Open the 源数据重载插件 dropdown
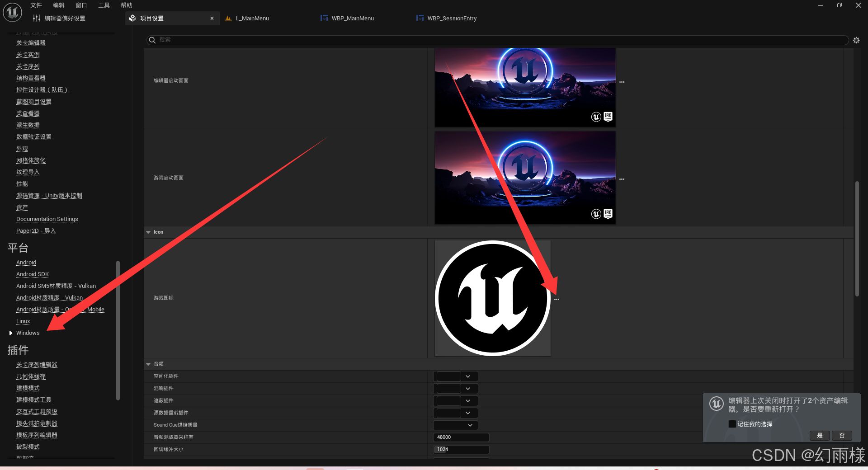Image resolution: width=868 pixels, height=470 pixels. tap(456, 413)
